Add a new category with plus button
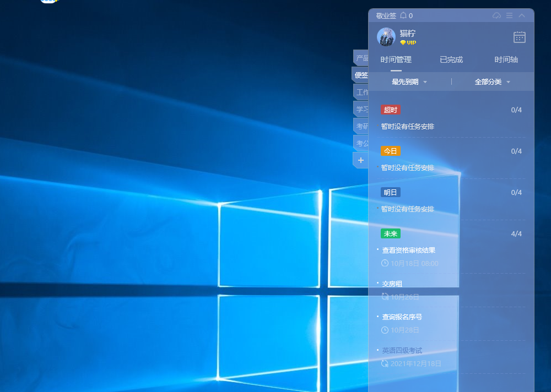Viewport: 551px width, 392px height. click(361, 160)
